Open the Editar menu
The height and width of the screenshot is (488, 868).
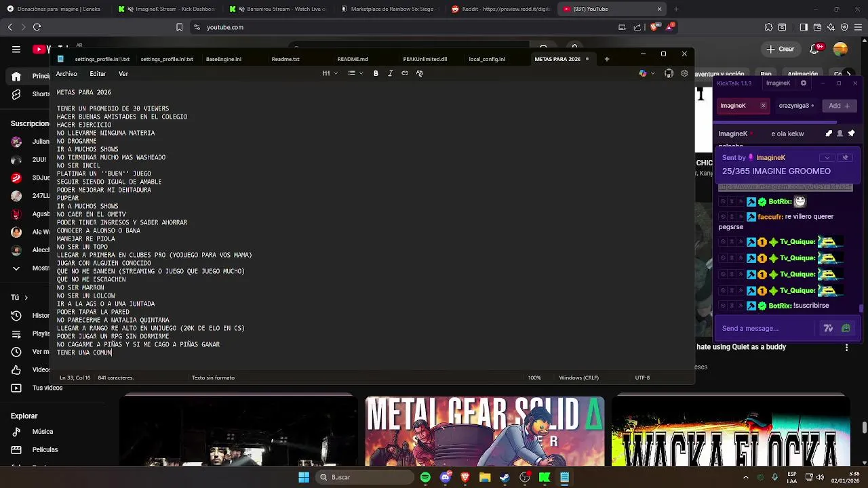(x=98, y=73)
